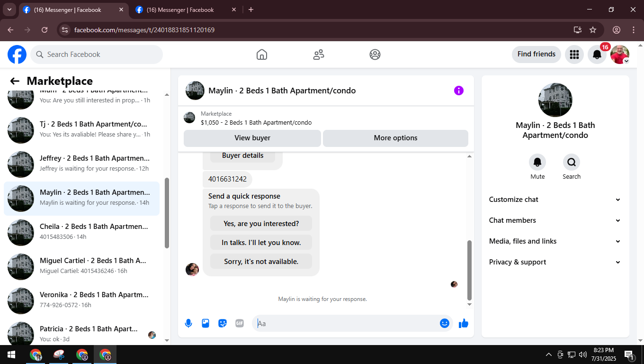Send quick response 'Yes, are you interested?'
Image resolution: width=644 pixels, height=364 pixels.
point(261,223)
